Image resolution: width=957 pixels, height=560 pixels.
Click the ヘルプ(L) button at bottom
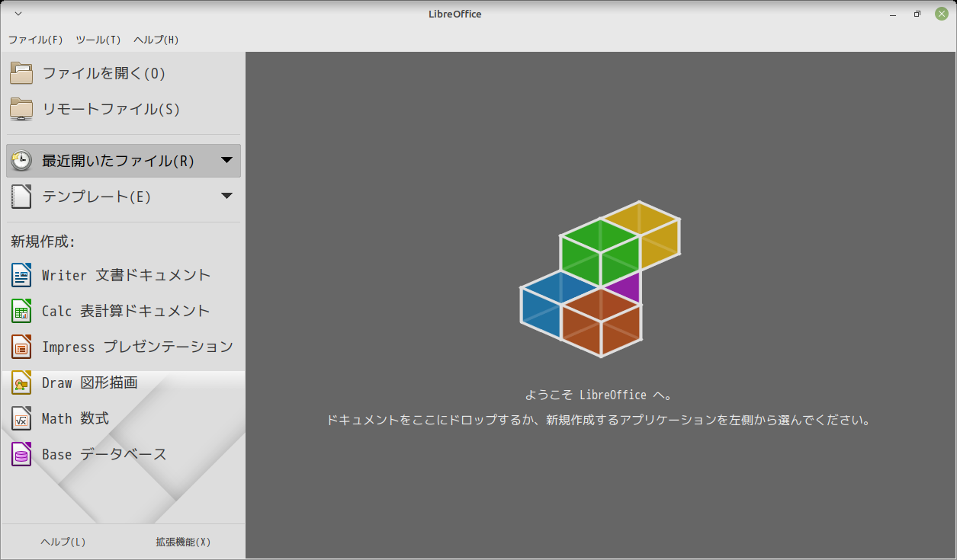(x=63, y=542)
